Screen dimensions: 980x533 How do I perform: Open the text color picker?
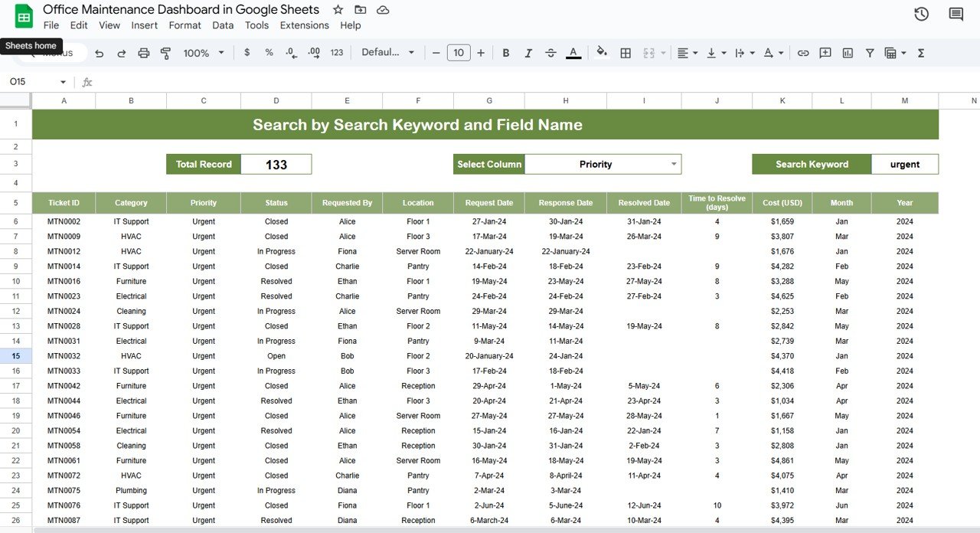573,53
